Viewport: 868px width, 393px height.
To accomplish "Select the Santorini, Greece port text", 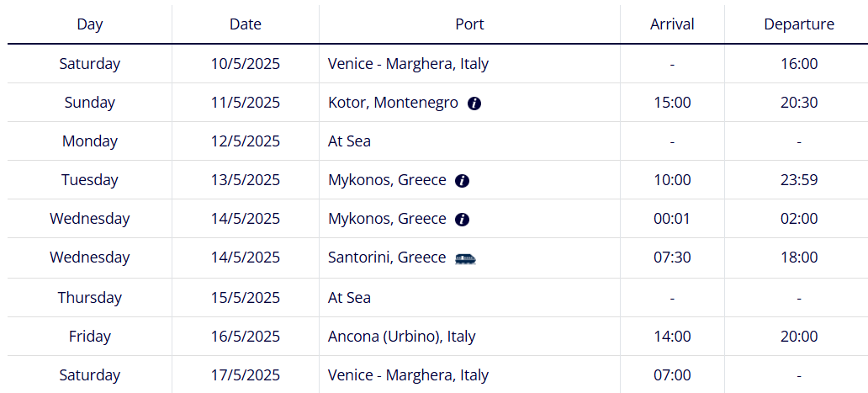I will pos(386,258).
